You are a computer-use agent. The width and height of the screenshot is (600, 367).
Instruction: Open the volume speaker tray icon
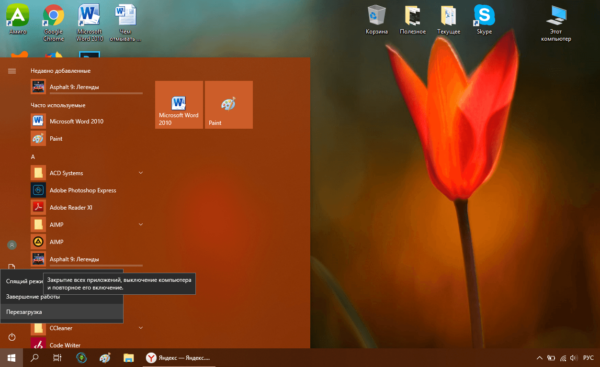(x=574, y=358)
